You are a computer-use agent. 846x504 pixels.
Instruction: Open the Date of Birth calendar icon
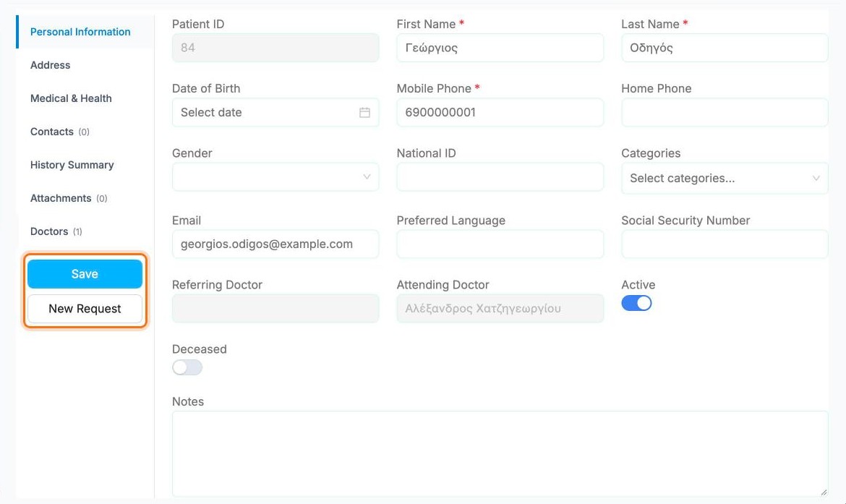point(364,112)
